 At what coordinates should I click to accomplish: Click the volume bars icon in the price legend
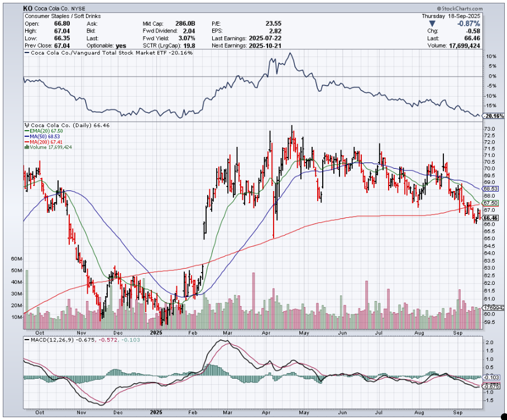point(27,147)
